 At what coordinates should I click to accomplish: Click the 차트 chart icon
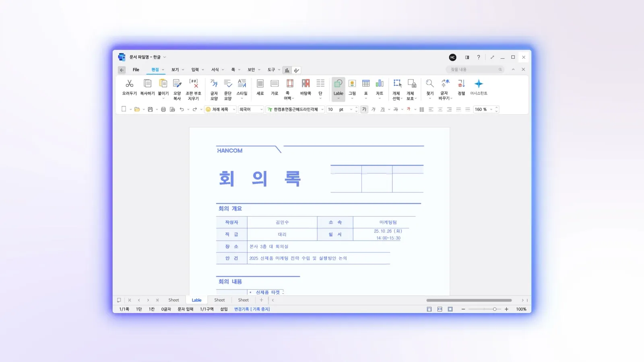coord(380,83)
